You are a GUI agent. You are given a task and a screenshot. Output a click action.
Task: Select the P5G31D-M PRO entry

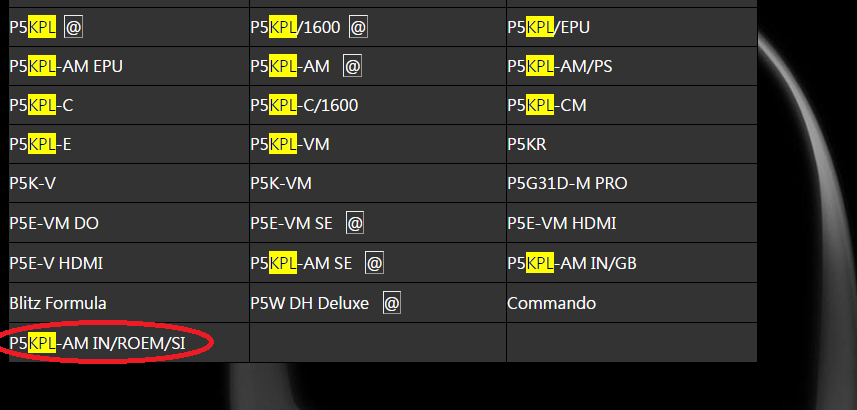click(x=567, y=184)
